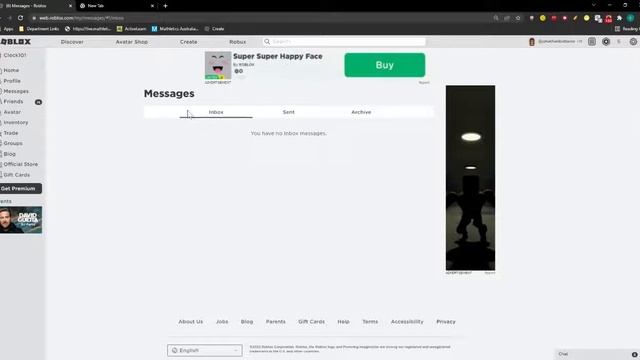Click the zoom magnifier icon in address bar
Image resolution: width=640 pixels, height=360 pixels.
pos(496,18)
